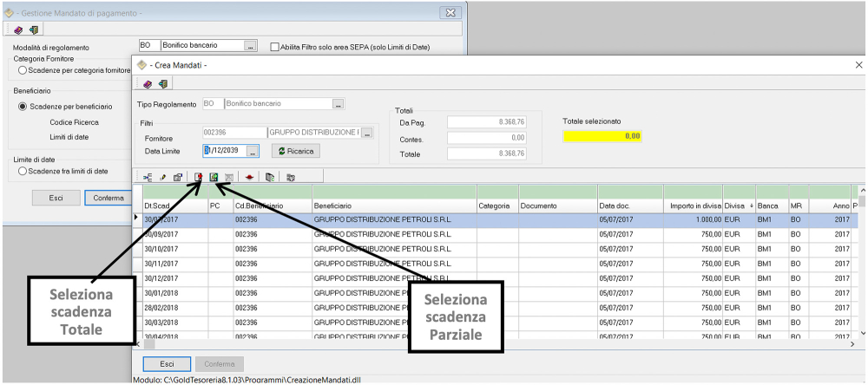Viewport: 868px width, 385px height.
Task: Click the pencil edit icon in grid toolbar
Action: point(162,177)
